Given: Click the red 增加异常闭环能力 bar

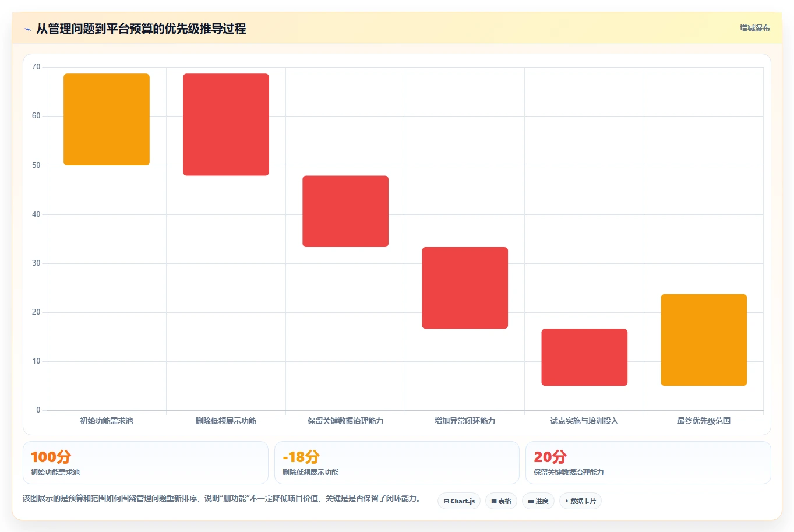Looking at the screenshot, I should [x=465, y=288].
